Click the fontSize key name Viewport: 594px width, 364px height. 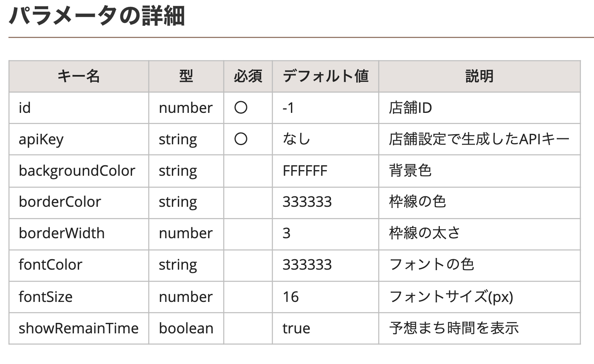pos(46,297)
